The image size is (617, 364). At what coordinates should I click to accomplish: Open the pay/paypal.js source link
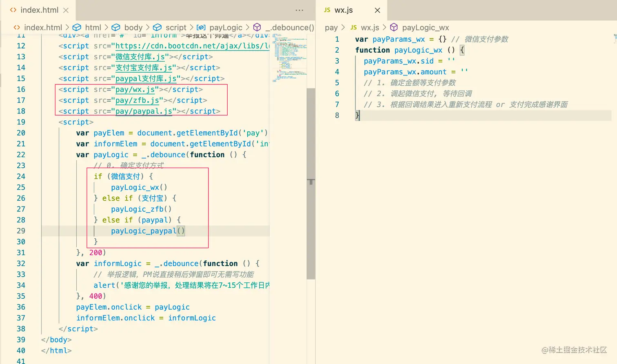144,111
